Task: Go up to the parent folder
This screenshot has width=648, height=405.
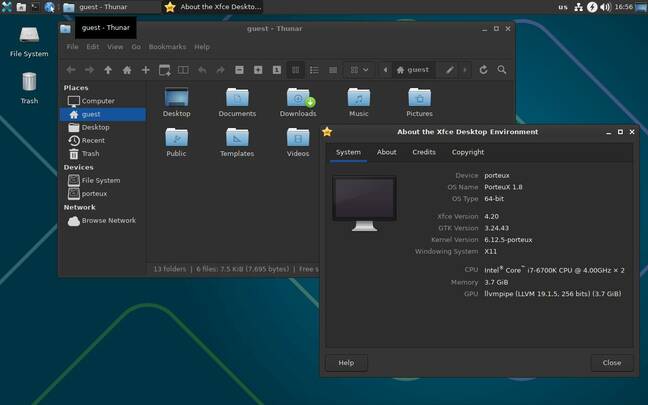Action: pyautogui.click(x=108, y=70)
